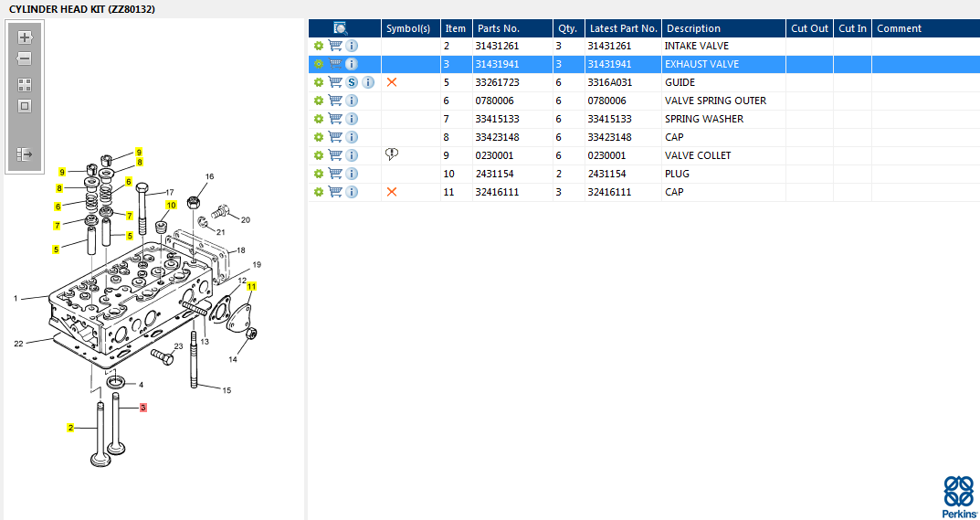Click the Perkins logo

(x=958, y=495)
